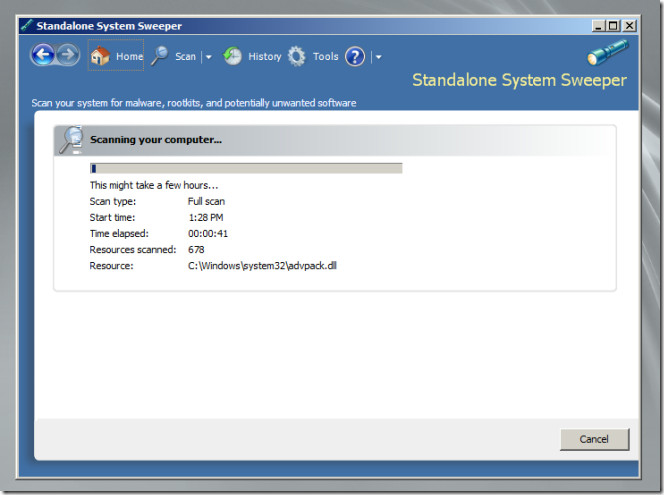The image size is (664, 495).
Task: Click the Home house icon
Action: coord(100,56)
